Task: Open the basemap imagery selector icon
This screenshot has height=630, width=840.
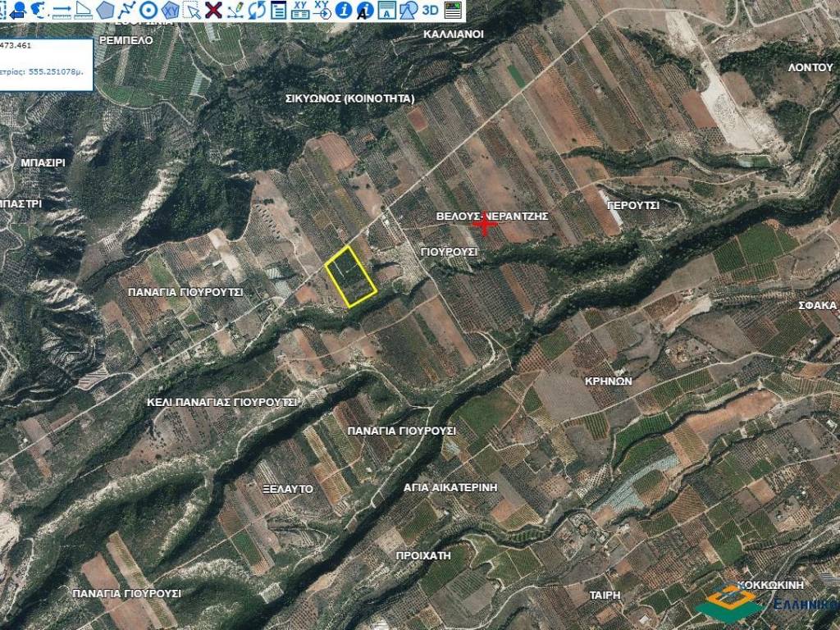Action: click(452, 10)
